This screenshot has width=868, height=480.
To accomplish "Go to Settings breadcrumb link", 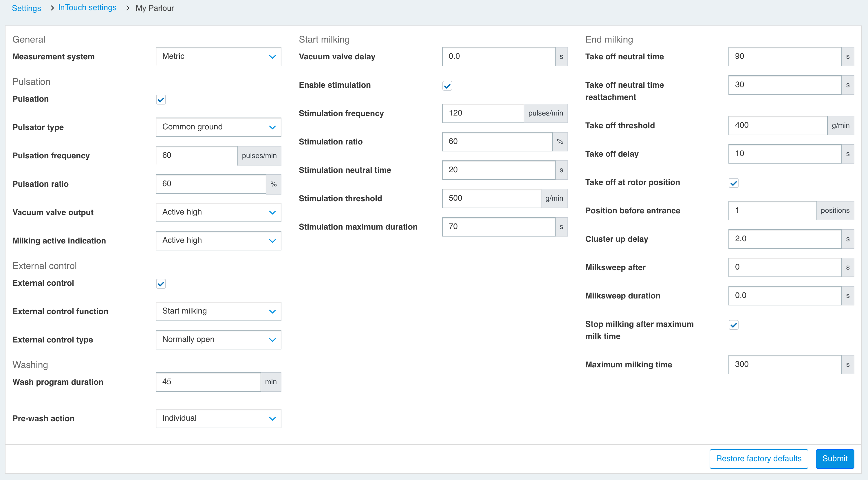I will coord(26,8).
